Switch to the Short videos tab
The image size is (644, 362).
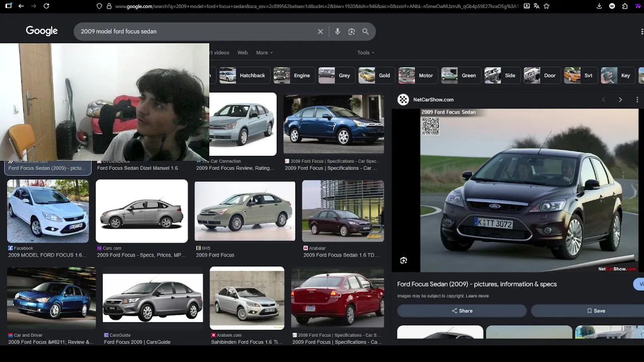pos(219,52)
